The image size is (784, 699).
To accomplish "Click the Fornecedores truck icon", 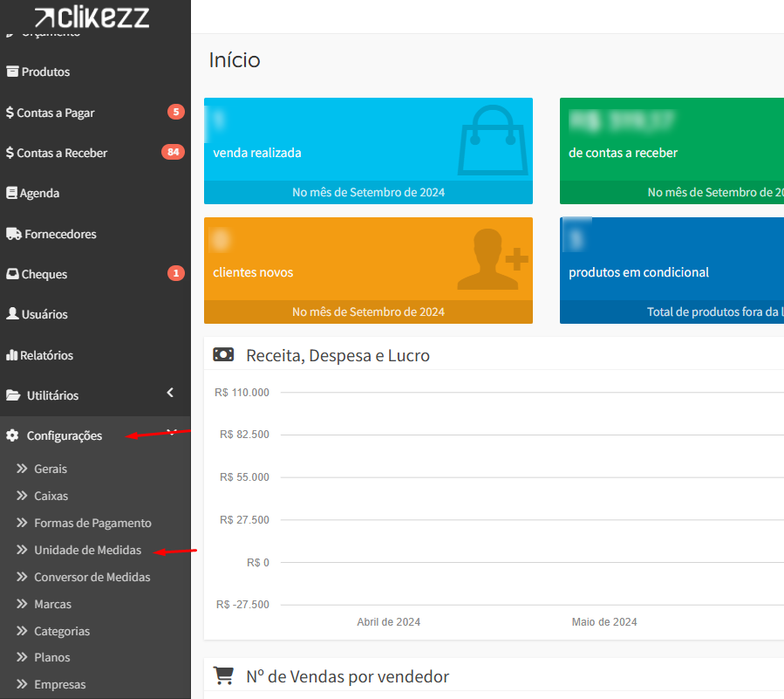I will point(13,234).
